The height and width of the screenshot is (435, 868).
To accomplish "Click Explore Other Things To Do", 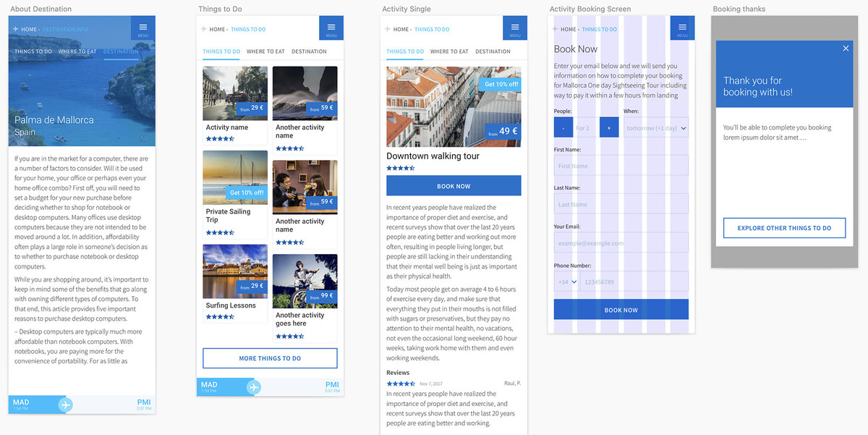I will [x=784, y=227].
